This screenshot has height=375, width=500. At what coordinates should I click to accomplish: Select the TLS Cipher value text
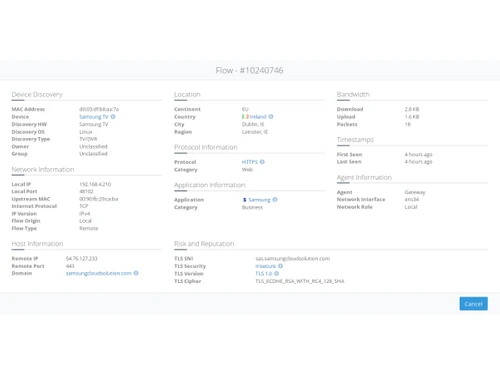(x=300, y=281)
